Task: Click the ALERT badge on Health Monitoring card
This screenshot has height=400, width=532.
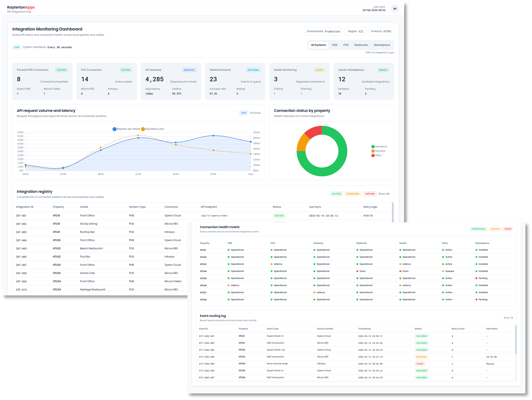Action: (x=319, y=70)
